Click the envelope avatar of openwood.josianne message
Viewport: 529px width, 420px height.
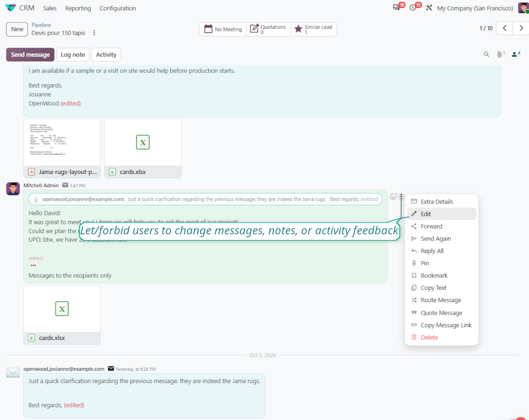[13, 372]
